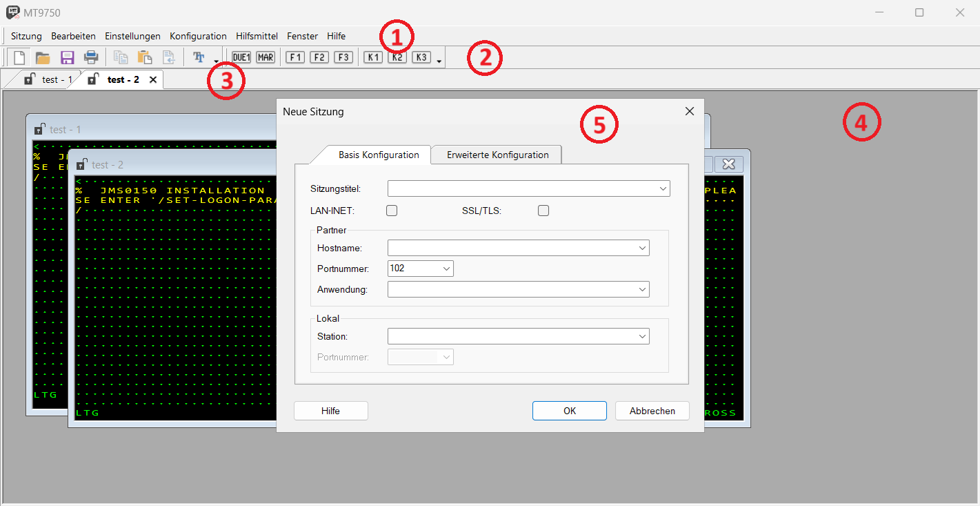Open the Partner Portnummer 102 dropdown

pos(446,268)
